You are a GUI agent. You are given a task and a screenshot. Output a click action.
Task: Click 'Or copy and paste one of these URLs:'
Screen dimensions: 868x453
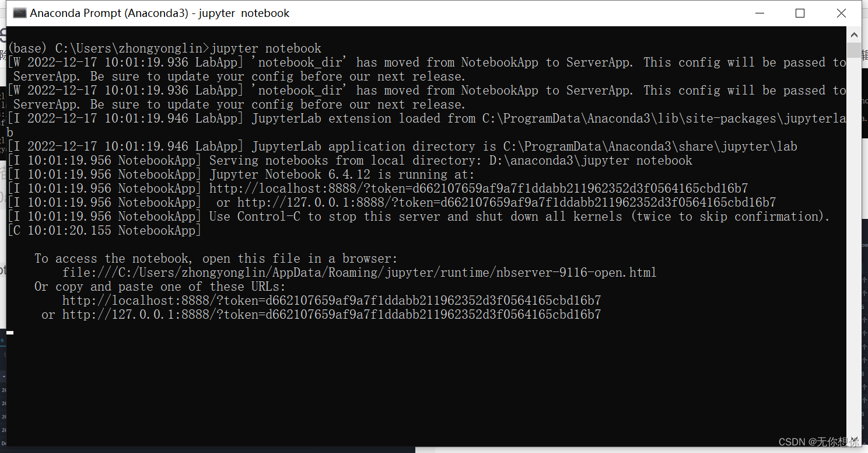tap(160, 287)
